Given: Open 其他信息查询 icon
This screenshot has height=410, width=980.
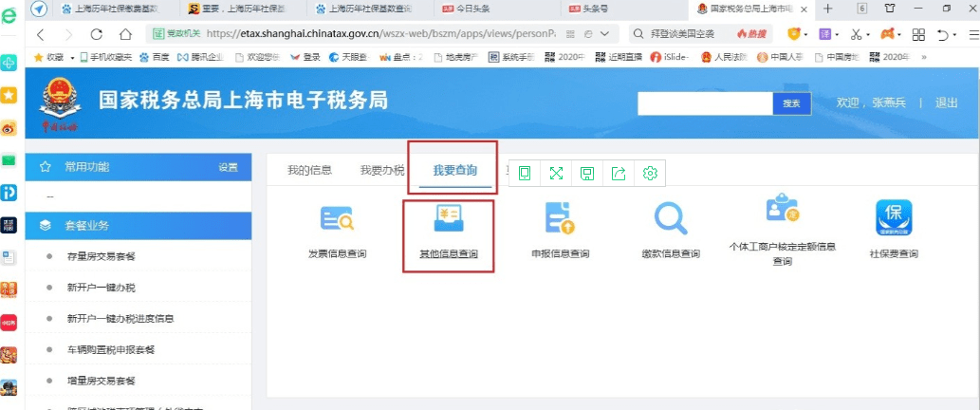Looking at the screenshot, I should [448, 220].
